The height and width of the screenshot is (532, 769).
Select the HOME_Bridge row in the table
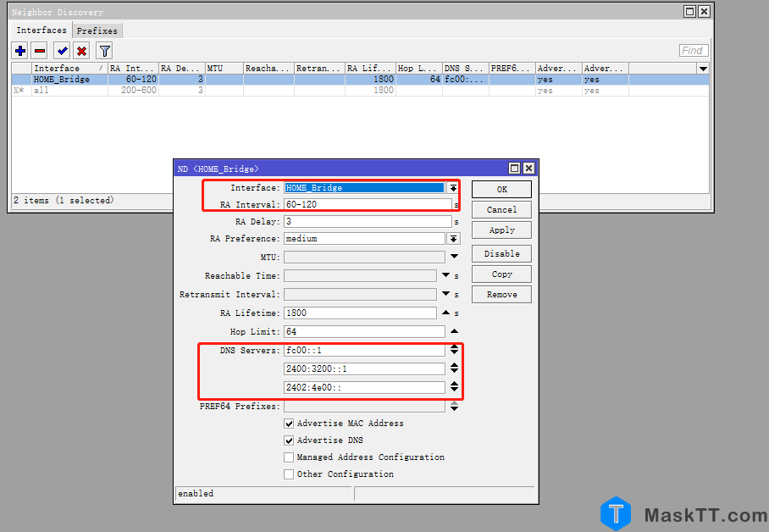tap(360, 80)
